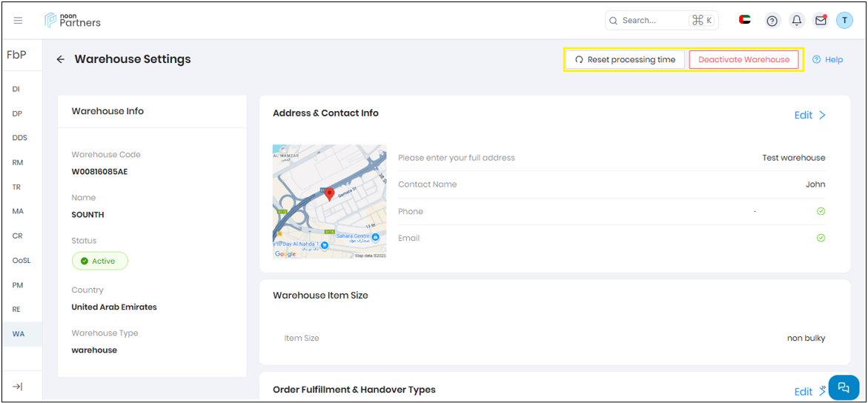This screenshot has height=403, width=868.
Task: Select the OoSL sidebar item
Action: [21, 261]
